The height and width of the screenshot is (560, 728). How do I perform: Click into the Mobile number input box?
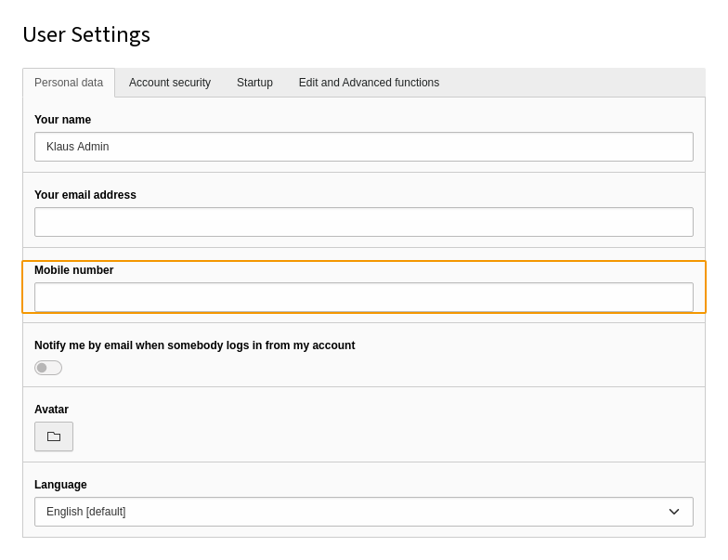363,297
